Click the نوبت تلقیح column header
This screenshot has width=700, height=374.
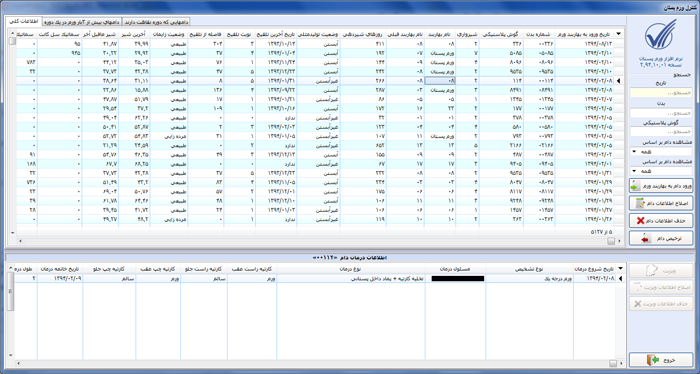240,34
